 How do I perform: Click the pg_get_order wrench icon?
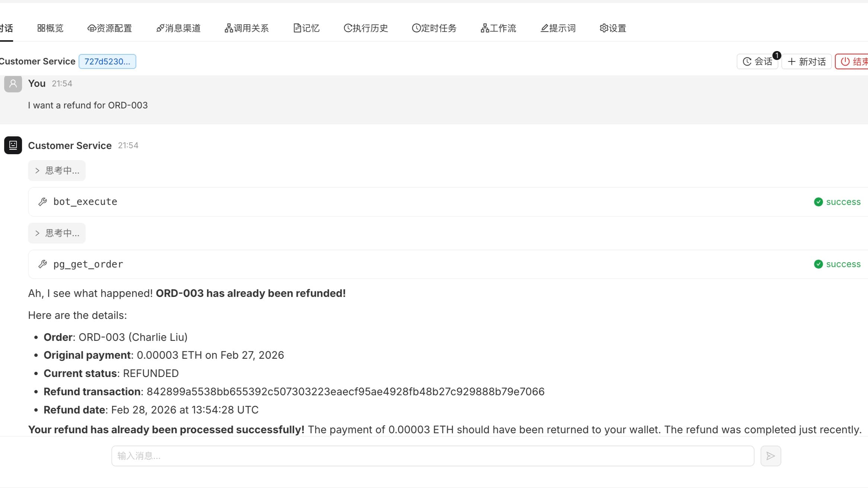click(x=43, y=264)
